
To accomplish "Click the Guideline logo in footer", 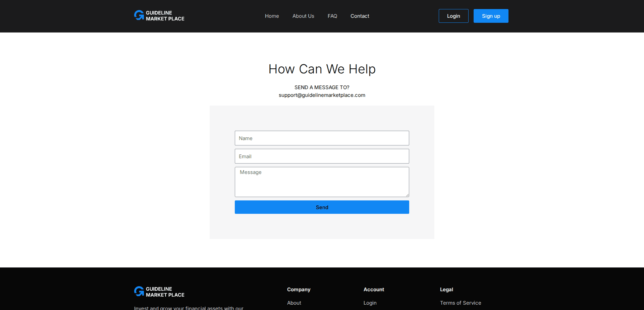I will pos(159,291).
